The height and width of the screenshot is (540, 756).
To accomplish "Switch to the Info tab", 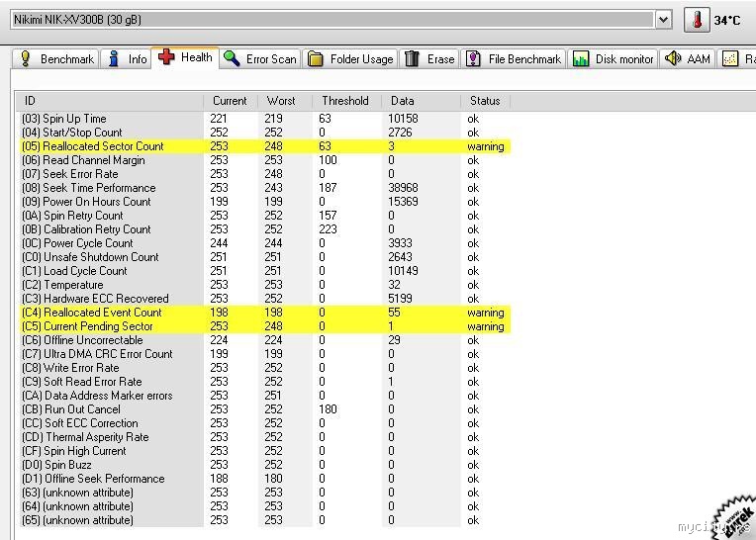I will click(x=126, y=58).
